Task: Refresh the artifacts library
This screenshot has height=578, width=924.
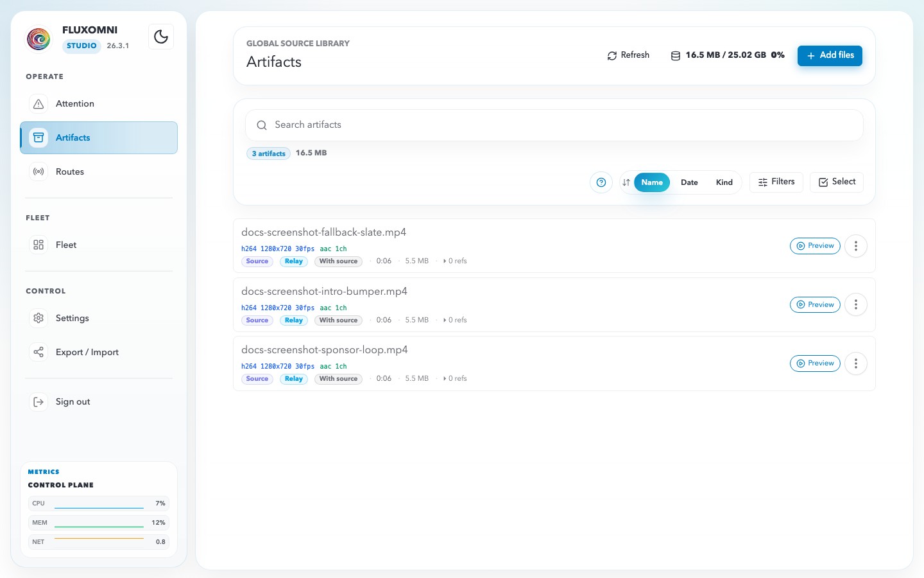Action: point(628,55)
